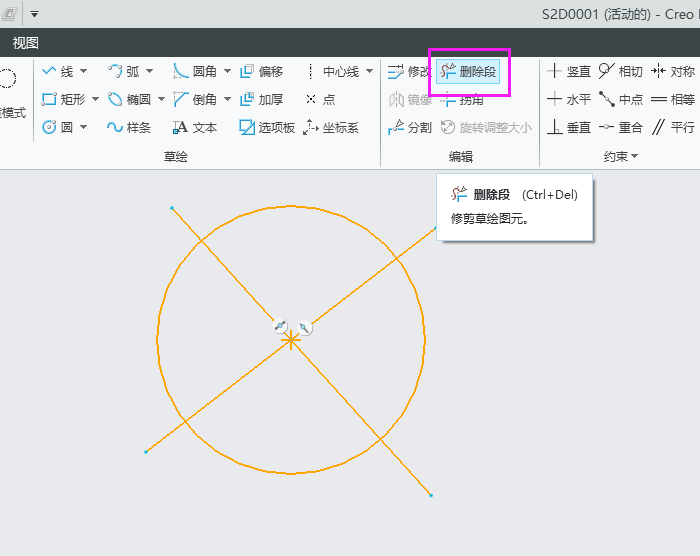The image size is (700, 556).
Task: Apply the 中点 (Midpoint) constraint
Action: pyautogui.click(x=621, y=99)
